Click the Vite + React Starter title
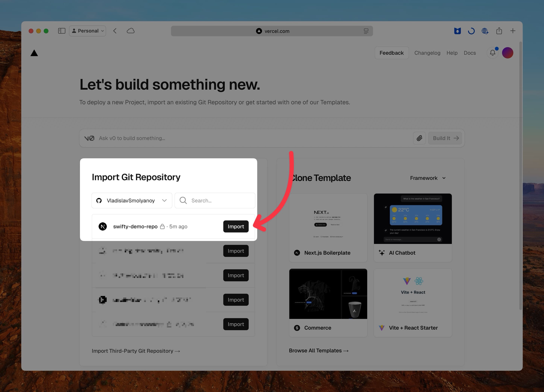This screenshot has width=544, height=392. (x=413, y=328)
